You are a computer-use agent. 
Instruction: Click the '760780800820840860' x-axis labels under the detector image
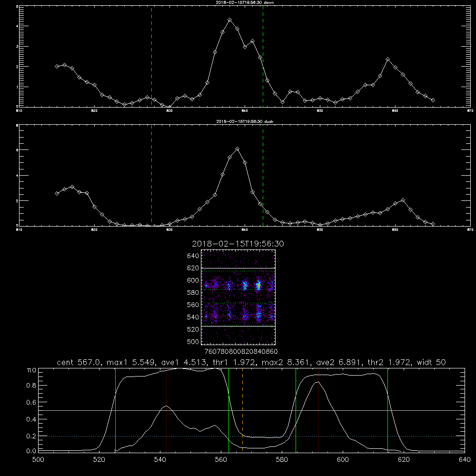(241, 352)
